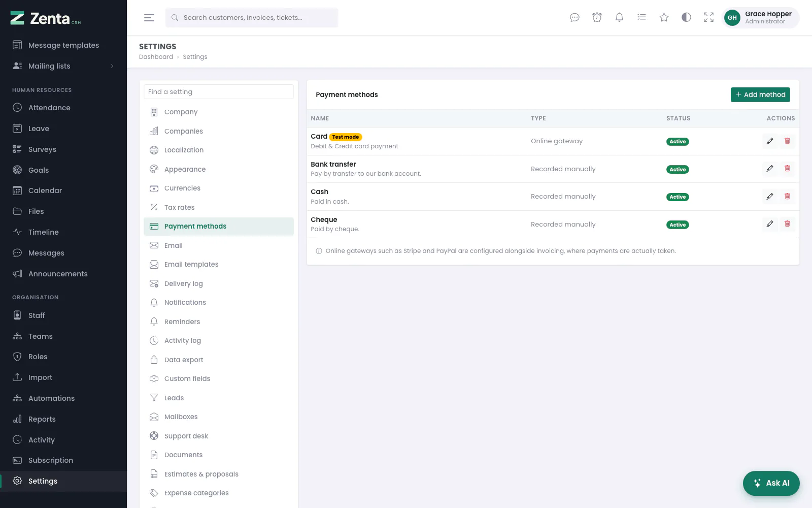Open the notifications bell in header

click(x=619, y=18)
